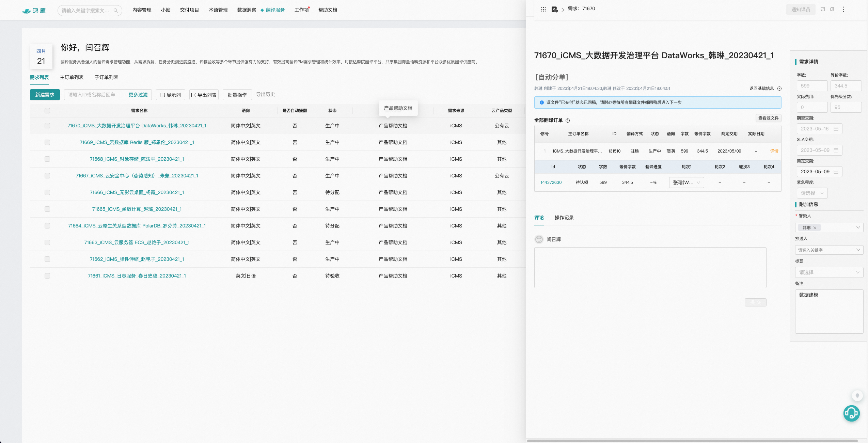
Task: Click the 显示列 button
Action: (170, 95)
